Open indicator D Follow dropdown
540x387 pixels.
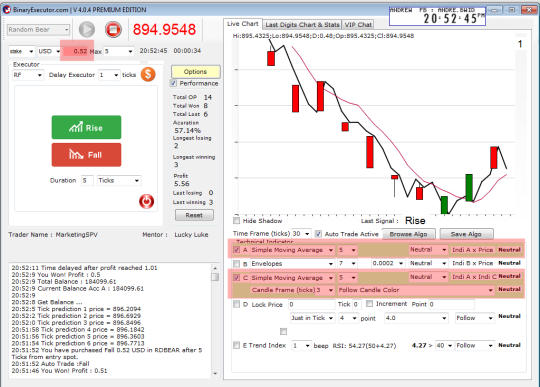(x=475, y=318)
